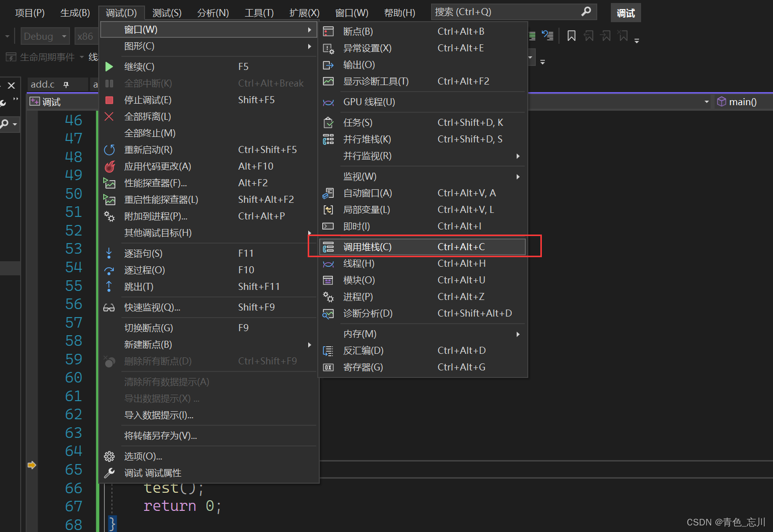This screenshot has width=773, height=532.
Task: Click the output arrow icon beside 输出(O)
Action: click(x=328, y=65)
